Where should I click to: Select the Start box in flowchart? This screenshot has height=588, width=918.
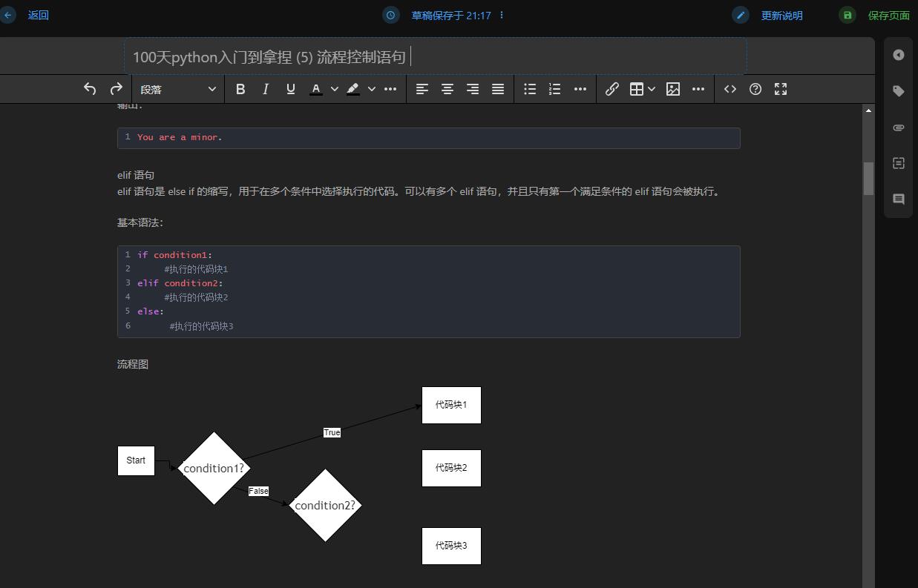coord(136,460)
